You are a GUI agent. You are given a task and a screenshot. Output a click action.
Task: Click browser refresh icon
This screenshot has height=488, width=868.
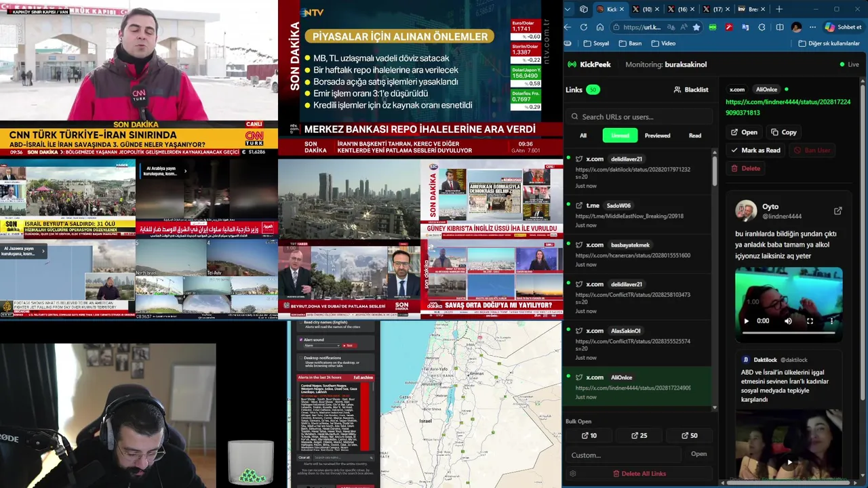point(585,27)
